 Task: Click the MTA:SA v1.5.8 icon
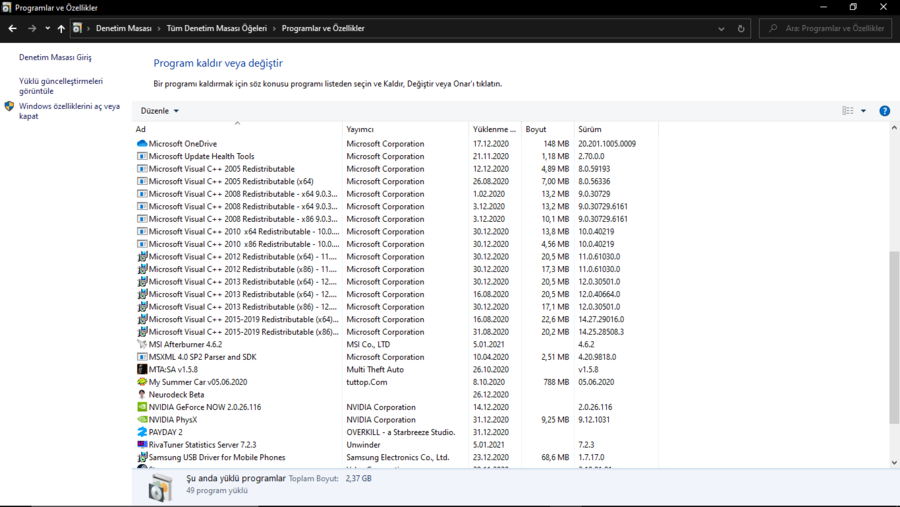[x=142, y=369]
